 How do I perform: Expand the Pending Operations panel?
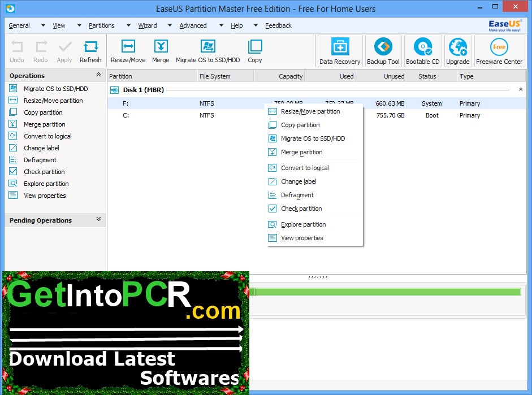98,219
